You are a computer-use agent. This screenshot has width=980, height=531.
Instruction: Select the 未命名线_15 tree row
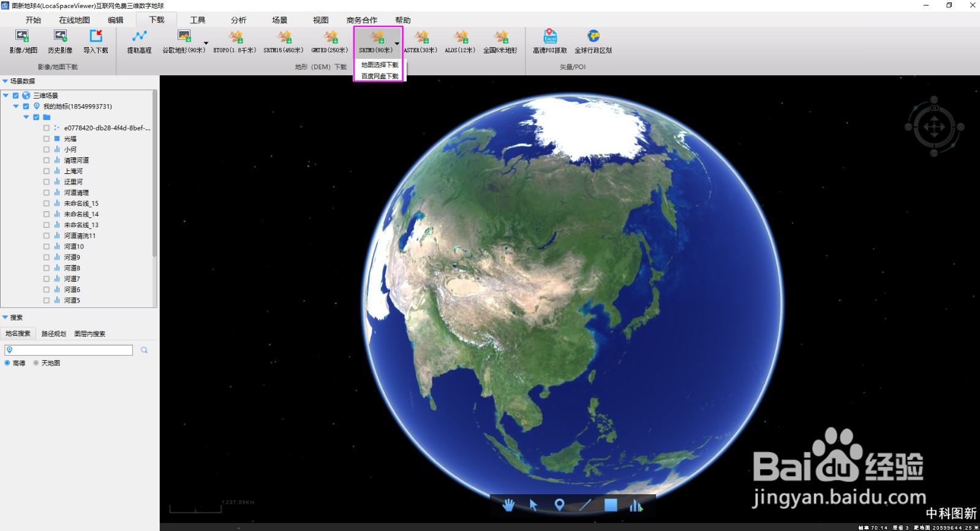(x=81, y=203)
